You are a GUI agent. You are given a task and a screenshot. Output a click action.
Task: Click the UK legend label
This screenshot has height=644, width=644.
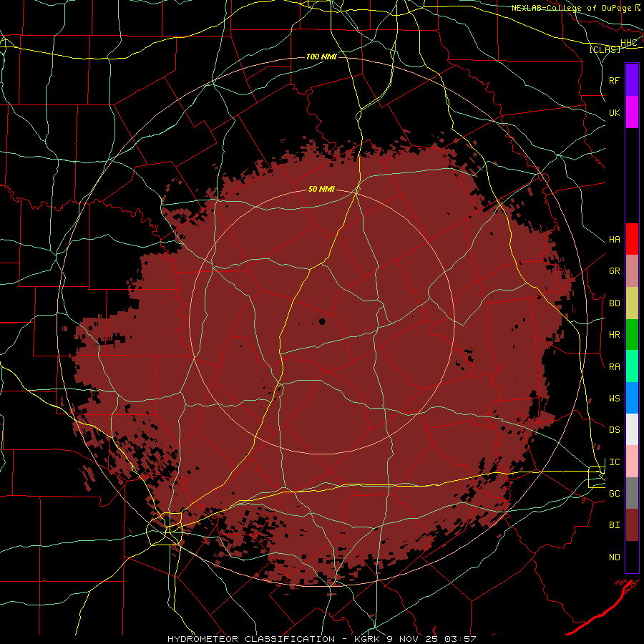click(614, 112)
